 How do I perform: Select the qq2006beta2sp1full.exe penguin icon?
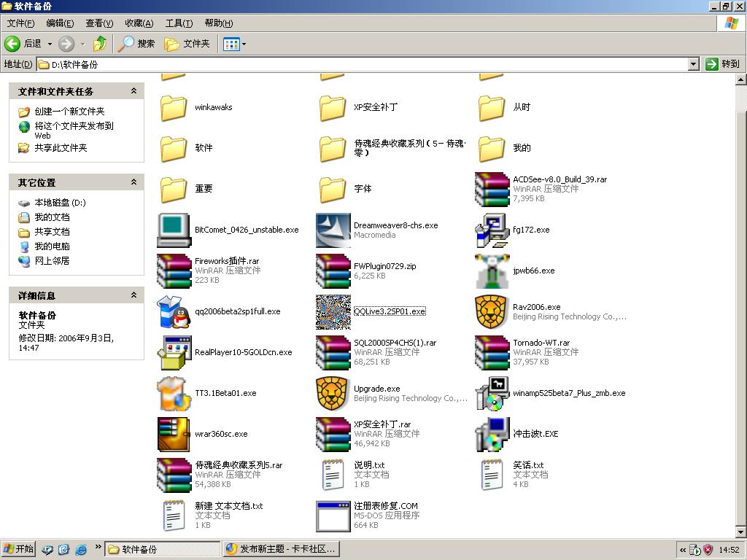[174, 311]
